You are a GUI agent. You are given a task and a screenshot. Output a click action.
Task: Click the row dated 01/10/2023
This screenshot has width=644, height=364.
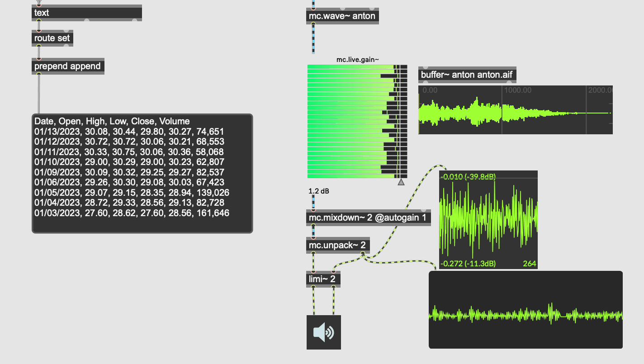tap(129, 162)
